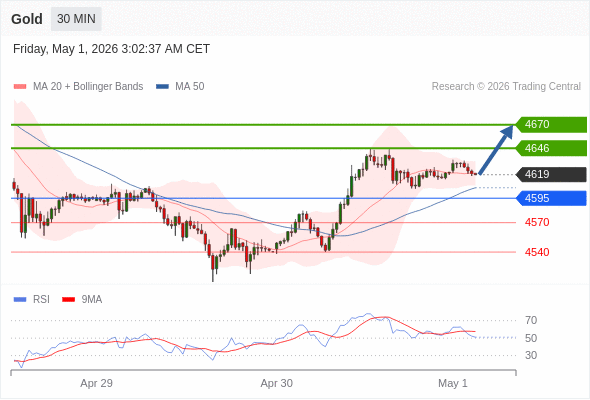Image resolution: width=590 pixels, height=400 pixels.
Task: Toggle the RSI legend label
Action: point(41,300)
